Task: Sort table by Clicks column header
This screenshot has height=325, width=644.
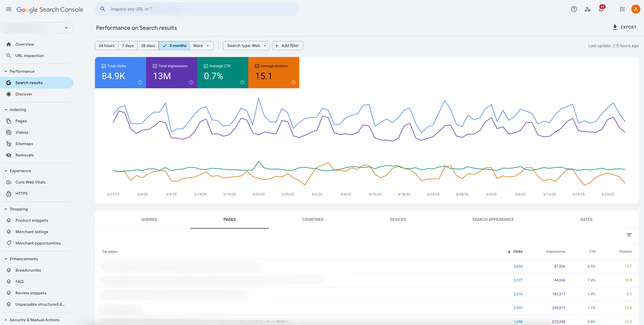Action: [515, 251]
